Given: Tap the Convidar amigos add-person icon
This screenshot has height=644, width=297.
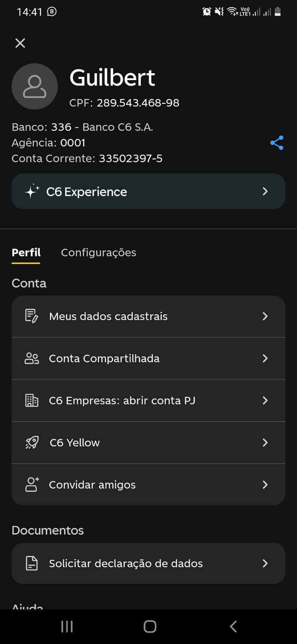Looking at the screenshot, I should (x=31, y=485).
